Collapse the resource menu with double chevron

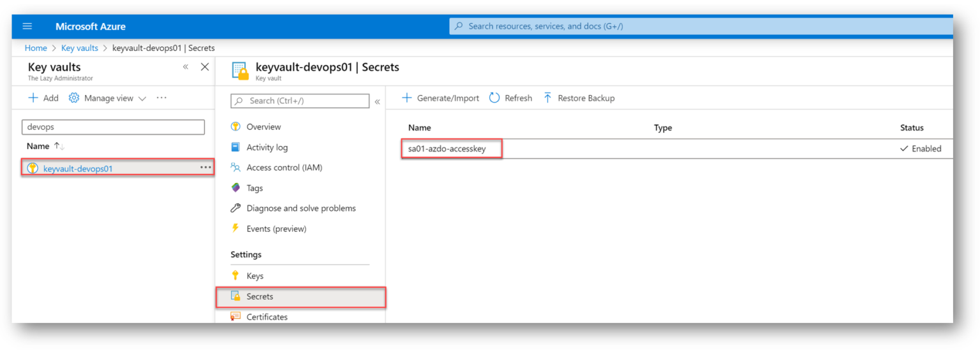click(x=377, y=102)
